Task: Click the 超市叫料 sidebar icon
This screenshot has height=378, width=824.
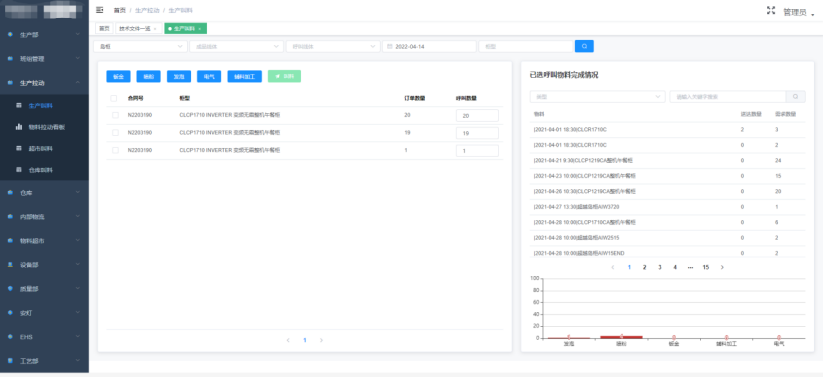Action: (19, 148)
